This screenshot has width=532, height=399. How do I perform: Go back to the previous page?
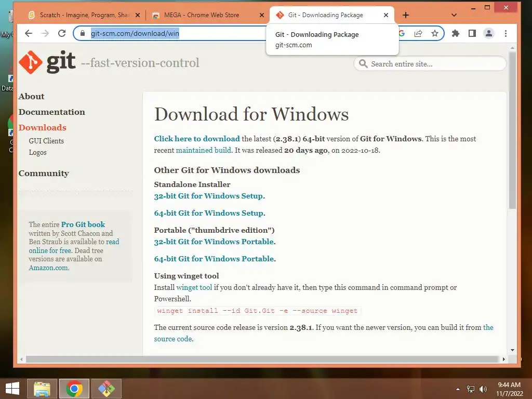coord(29,33)
